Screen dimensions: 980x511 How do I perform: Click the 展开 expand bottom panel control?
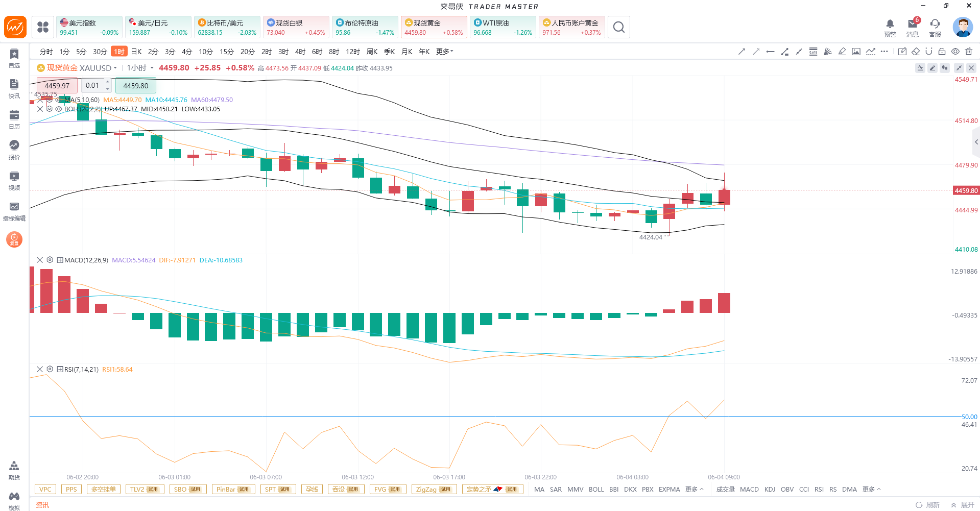click(x=963, y=505)
